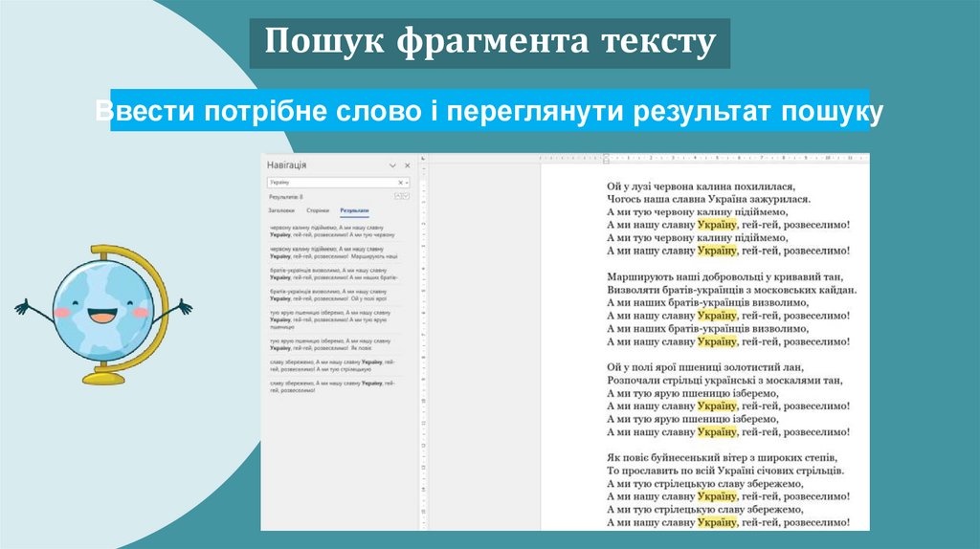Click the tab selector at ruler corner
This screenshot has height=549, width=980.
[x=425, y=157]
